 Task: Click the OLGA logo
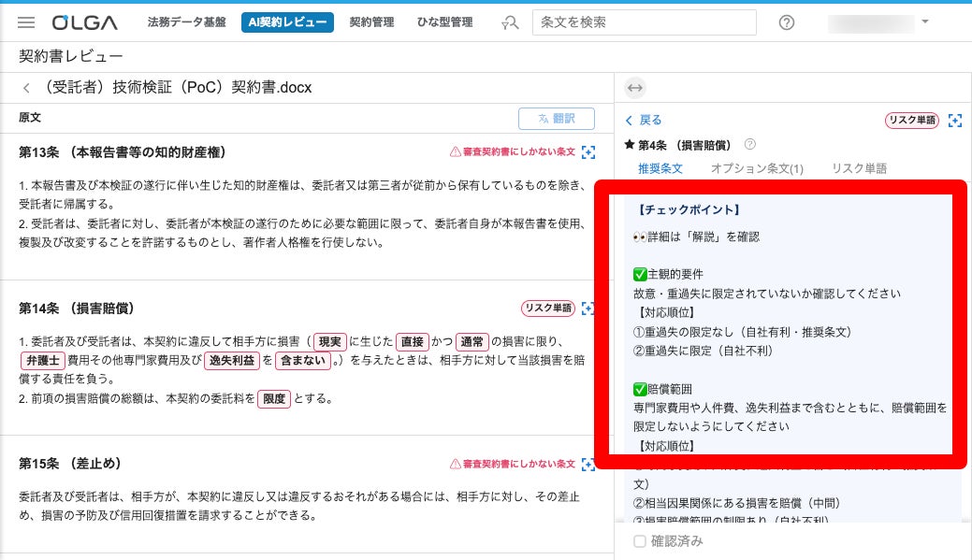coord(84,22)
